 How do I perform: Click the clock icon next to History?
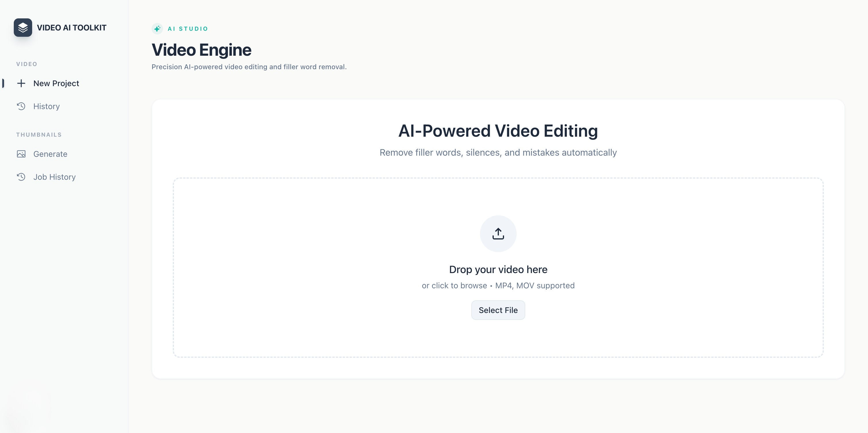point(21,107)
